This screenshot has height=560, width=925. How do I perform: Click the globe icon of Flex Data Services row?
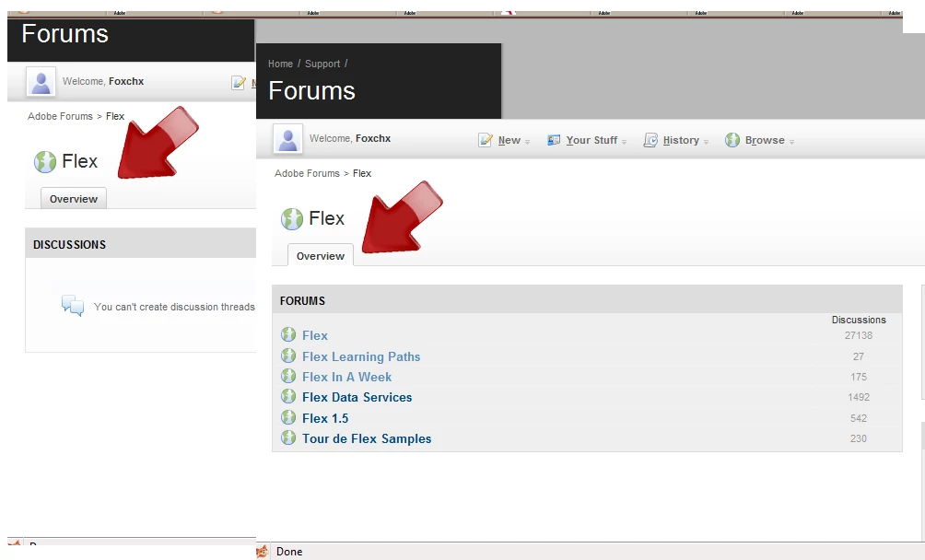coord(287,396)
